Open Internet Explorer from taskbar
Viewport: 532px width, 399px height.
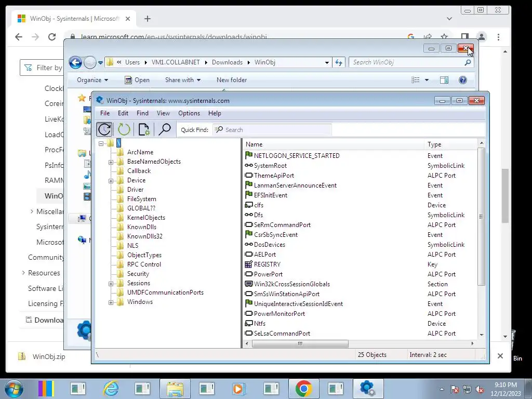(111, 389)
